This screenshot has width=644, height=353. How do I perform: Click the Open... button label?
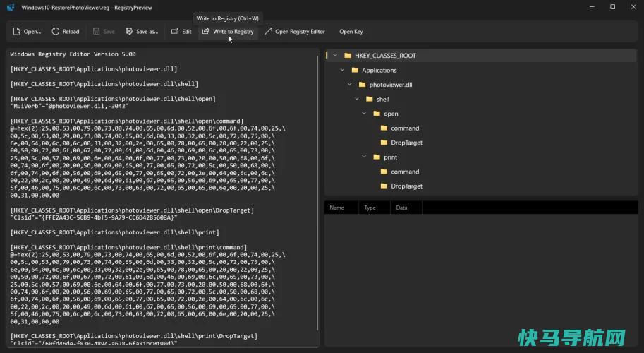(32, 32)
